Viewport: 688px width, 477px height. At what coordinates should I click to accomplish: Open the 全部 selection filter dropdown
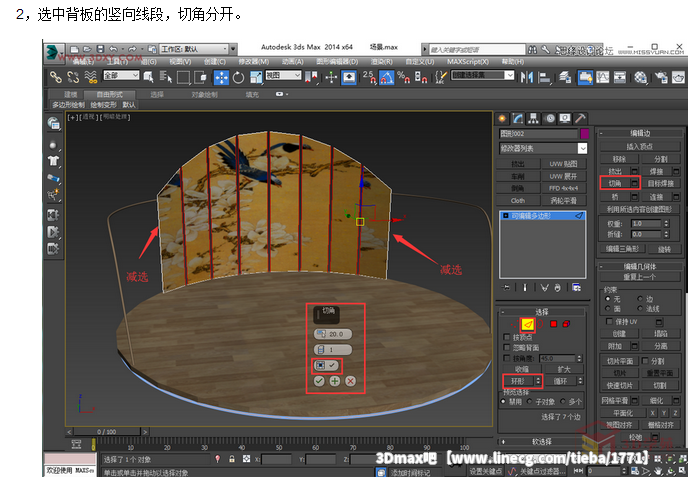(121, 75)
